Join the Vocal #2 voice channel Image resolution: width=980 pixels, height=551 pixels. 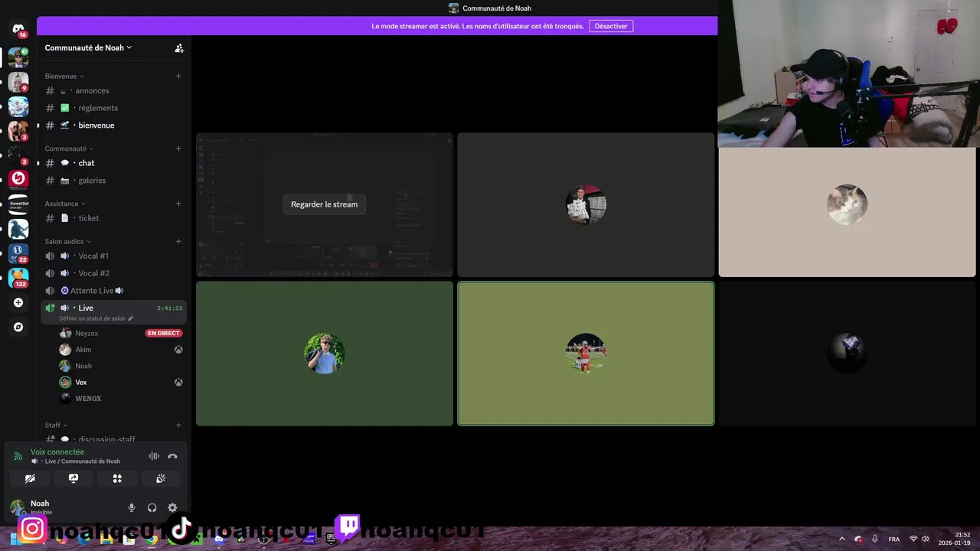point(114,273)
